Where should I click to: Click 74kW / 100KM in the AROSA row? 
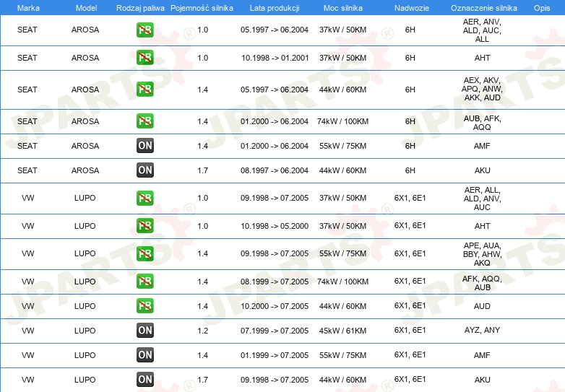(x=342, y=121)
